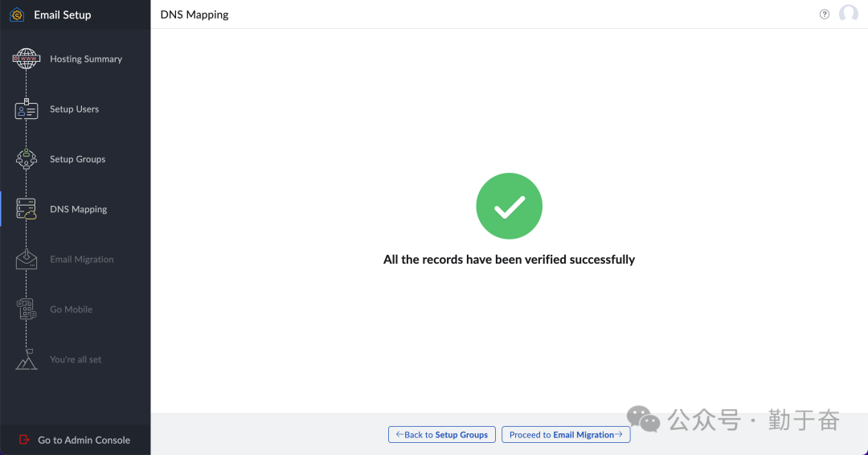Viewport: 868px width, 455px height.
Task: Click the DNS Mapping server icon
Action: tap(27, 209)
